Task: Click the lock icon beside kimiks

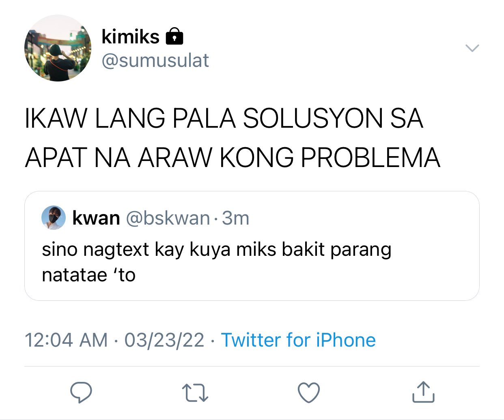Action: 174,36
